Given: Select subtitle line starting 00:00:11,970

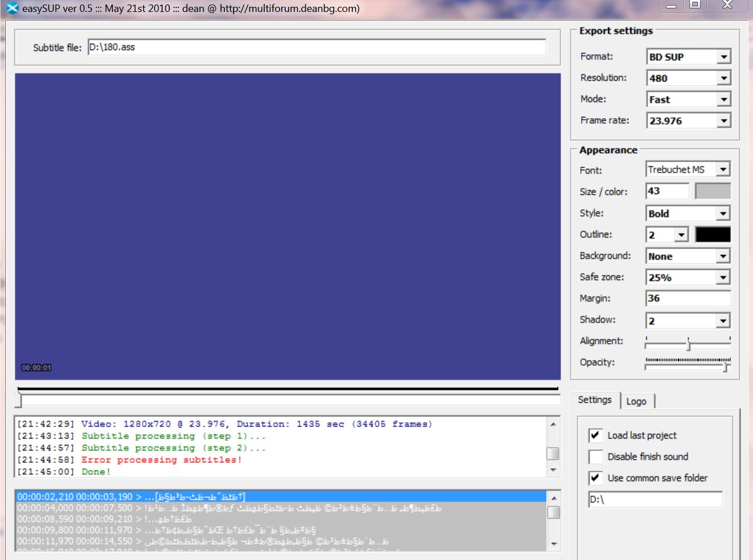Looking at the screenshot, I should 281,541.
